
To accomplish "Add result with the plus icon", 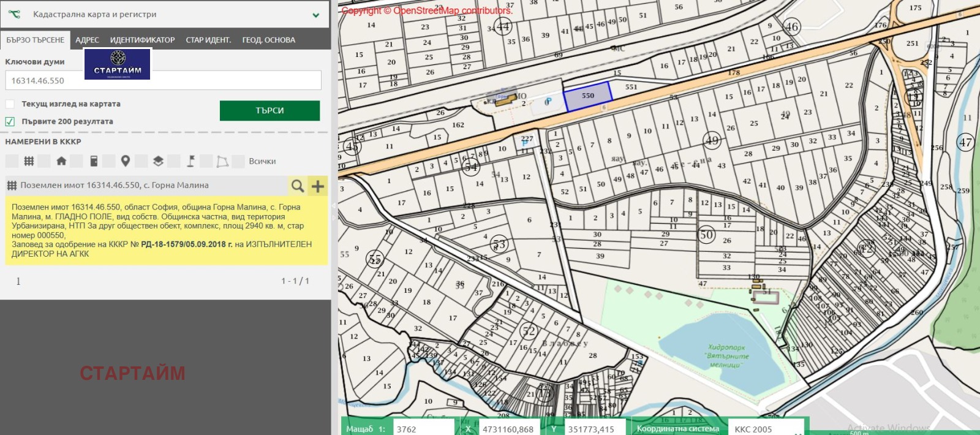I will click(318, 186).
